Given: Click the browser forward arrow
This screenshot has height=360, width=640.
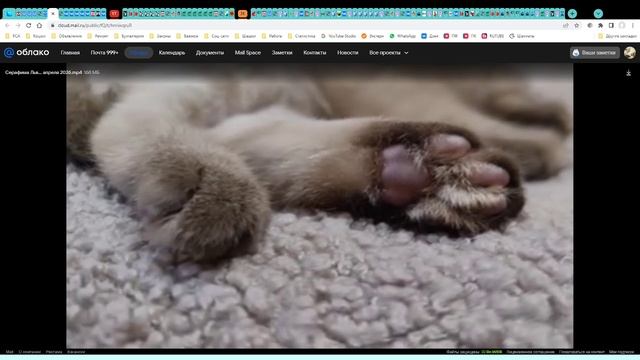Looking at the screenshot, I should click(x=18, y=25).
